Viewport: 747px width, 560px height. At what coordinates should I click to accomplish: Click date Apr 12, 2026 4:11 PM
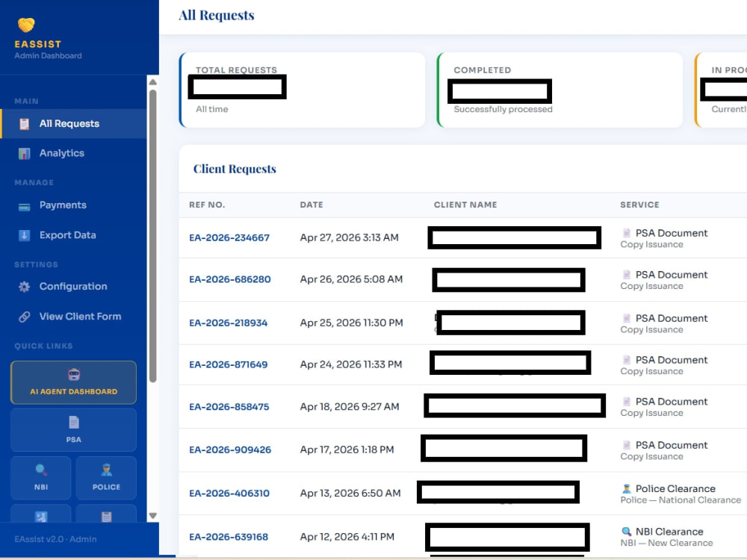click(x=347, y=537)
